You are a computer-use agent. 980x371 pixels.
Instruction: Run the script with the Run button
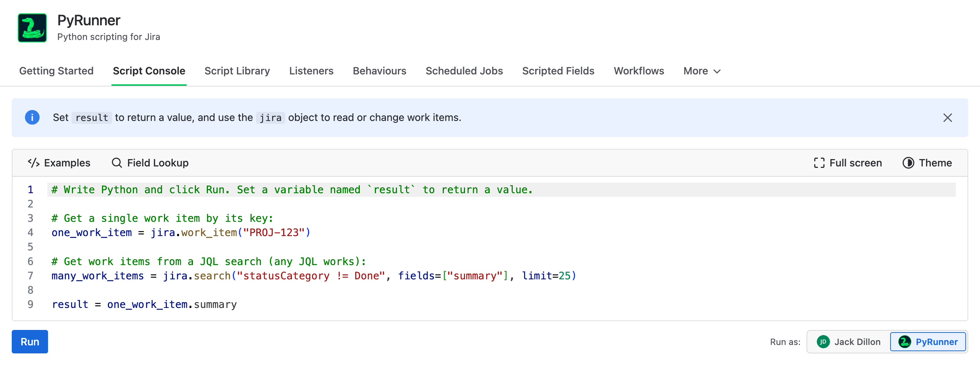(30, 342)
